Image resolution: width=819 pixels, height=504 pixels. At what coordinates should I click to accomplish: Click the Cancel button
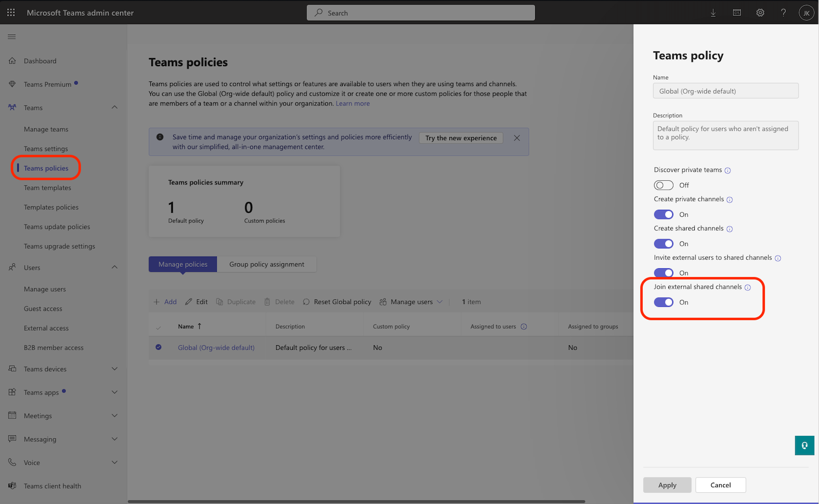[721, 485]
